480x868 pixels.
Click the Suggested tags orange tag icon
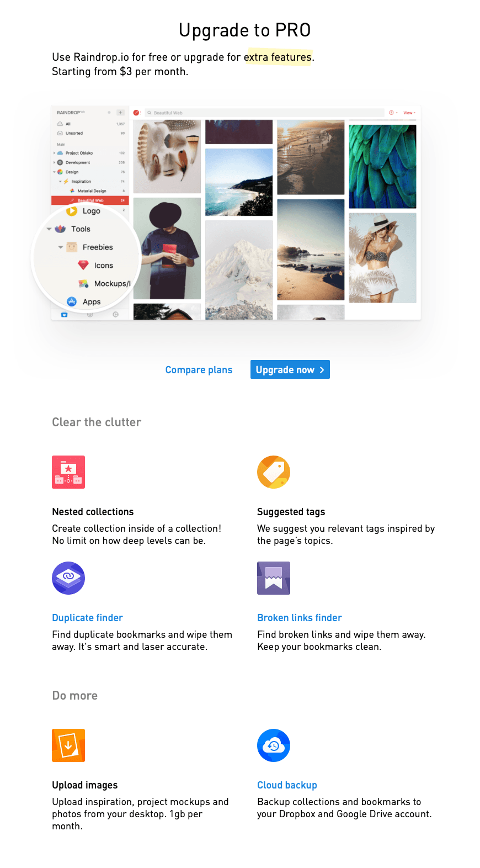pos(274,472)
